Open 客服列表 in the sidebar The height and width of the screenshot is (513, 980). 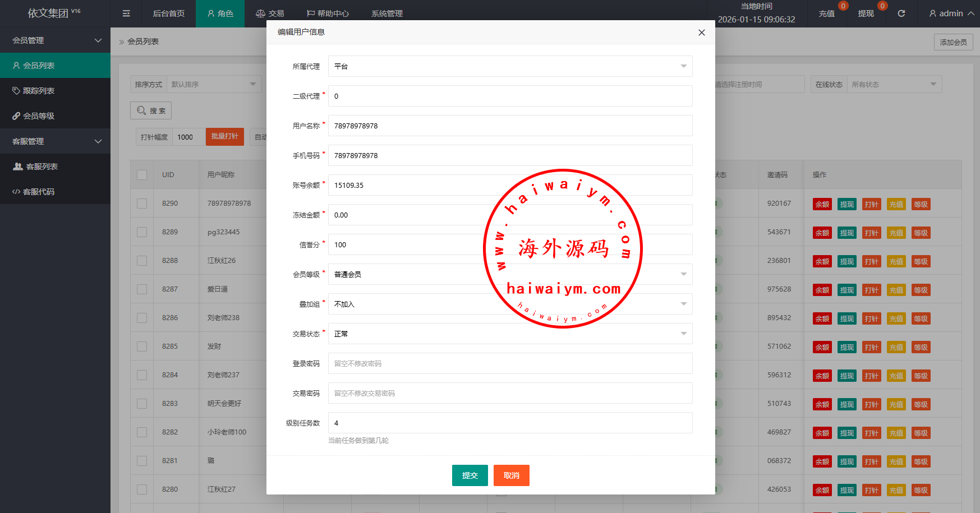[42, 167]
